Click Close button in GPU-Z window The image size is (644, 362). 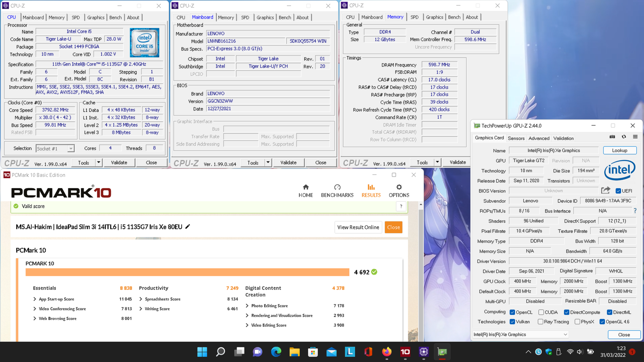(624, 334)
